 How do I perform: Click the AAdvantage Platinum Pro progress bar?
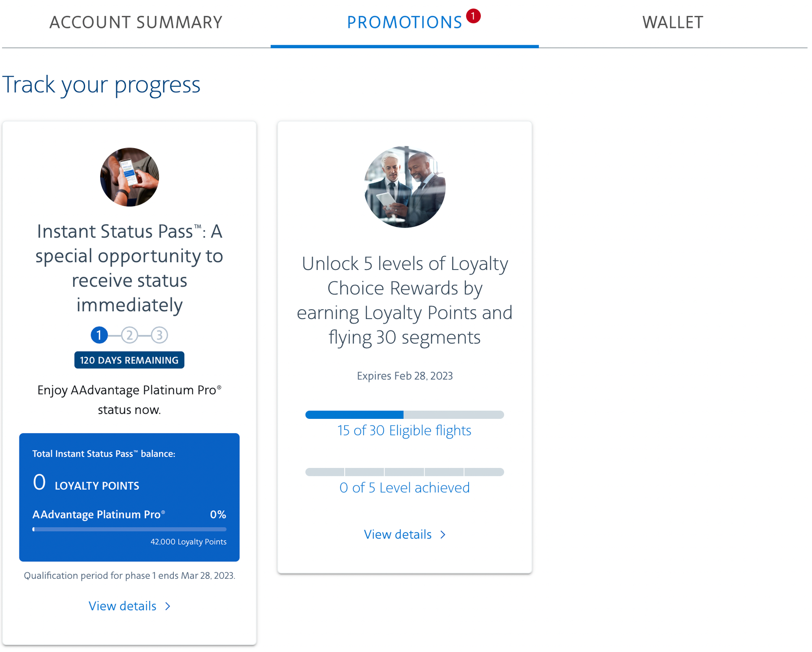[129, 529]
